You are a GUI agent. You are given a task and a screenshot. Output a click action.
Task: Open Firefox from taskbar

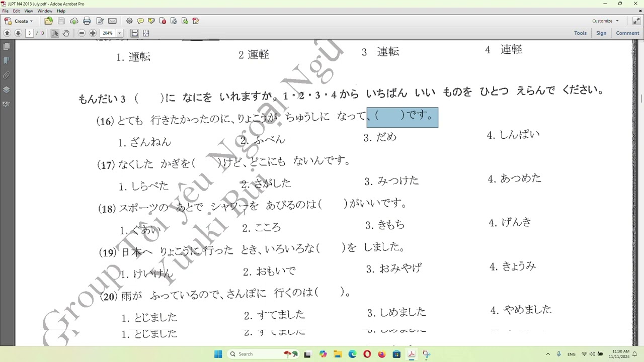(x=382, y=354)
